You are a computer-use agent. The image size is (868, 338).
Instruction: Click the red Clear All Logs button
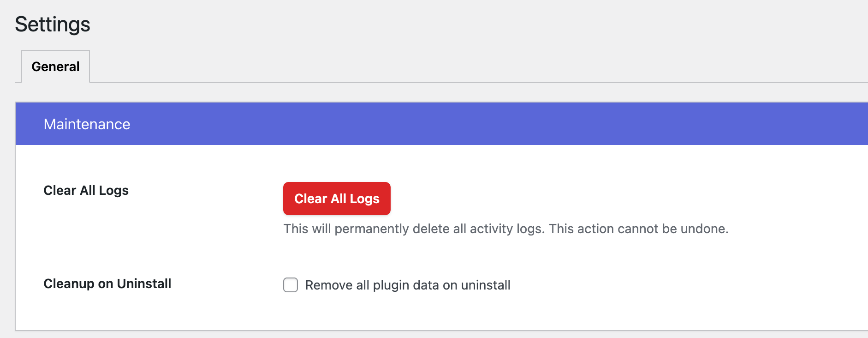[336, 199]
